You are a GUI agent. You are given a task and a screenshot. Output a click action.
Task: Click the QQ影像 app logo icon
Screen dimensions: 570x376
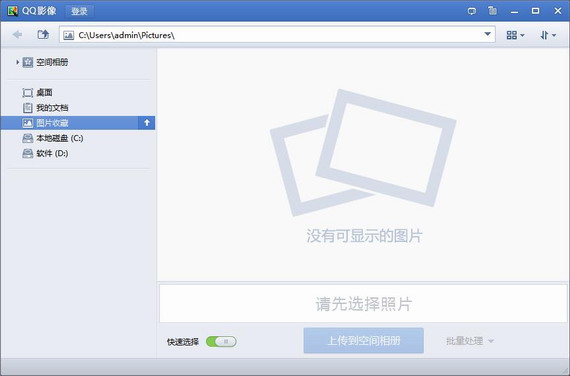click(12, 11)
